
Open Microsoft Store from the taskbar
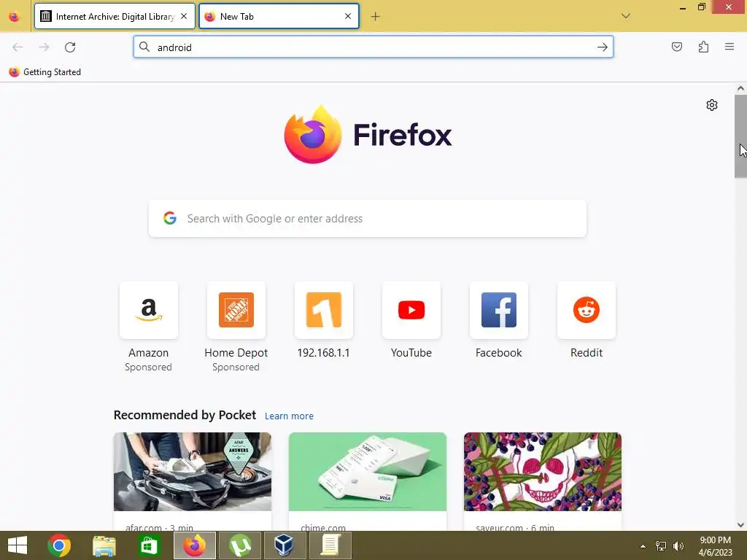click(x=149, y=545)
